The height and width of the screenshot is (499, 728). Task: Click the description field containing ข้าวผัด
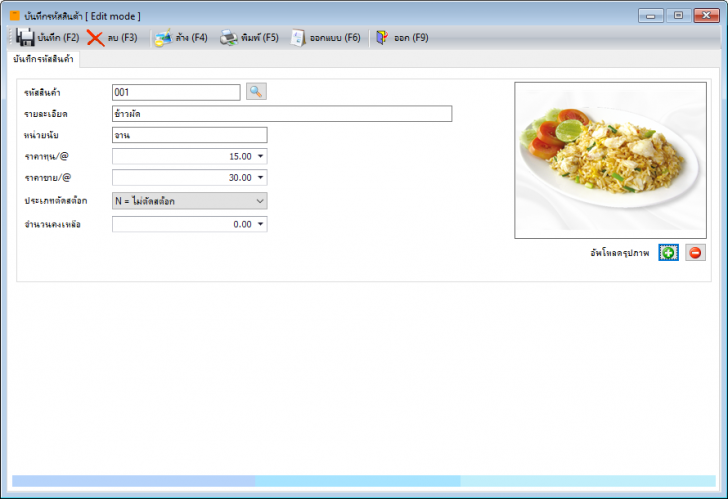point(282,114)
